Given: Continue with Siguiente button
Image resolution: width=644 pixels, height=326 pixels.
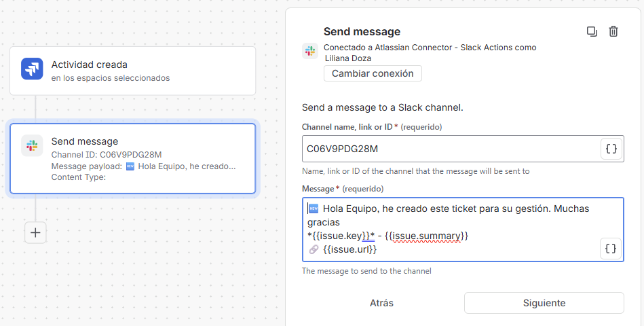Looking at the screenshot, I should coord(544,303).
